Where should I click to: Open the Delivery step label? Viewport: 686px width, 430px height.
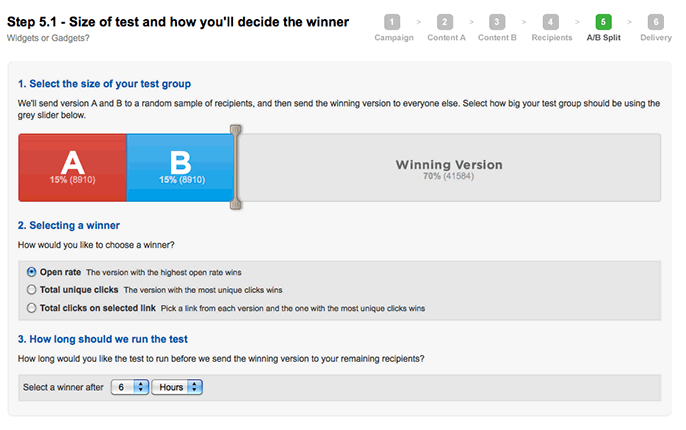[x=655, y=38]
